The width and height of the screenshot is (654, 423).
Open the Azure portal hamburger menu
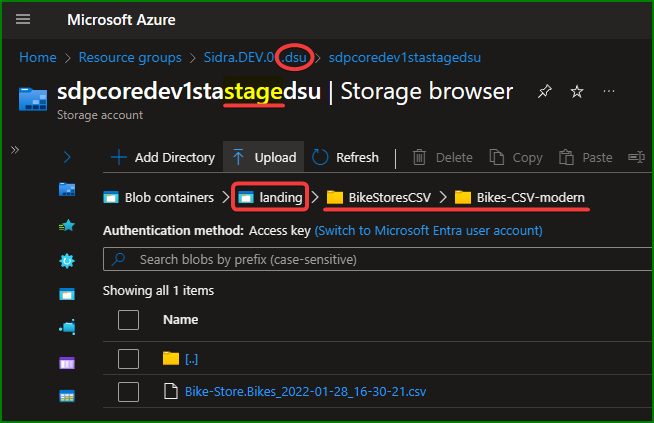pos(24,20)
